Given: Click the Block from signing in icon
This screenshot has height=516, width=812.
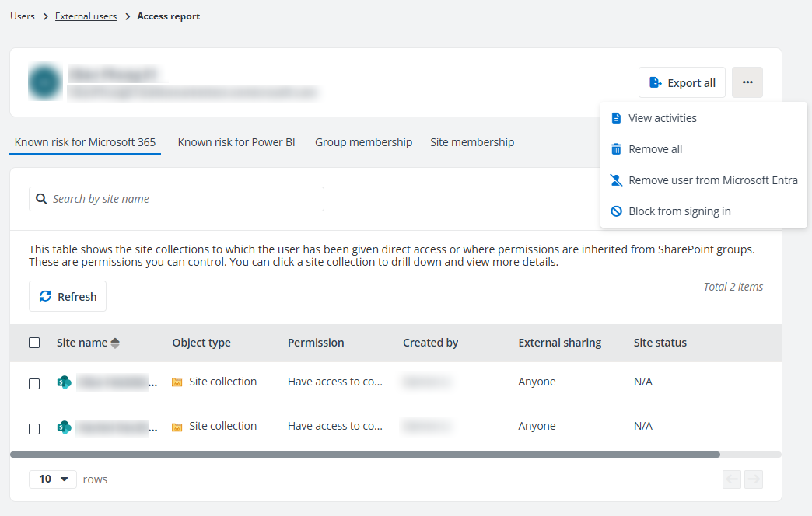Looking at the screenshot, I should click(x=614, y=211).
